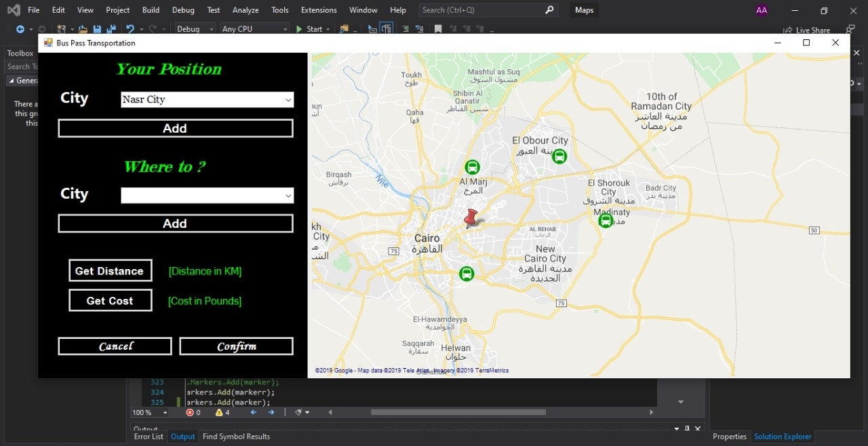Screen dimensions: 868x446
Task: Open the Live Share icon
Action: pos(788,30)
